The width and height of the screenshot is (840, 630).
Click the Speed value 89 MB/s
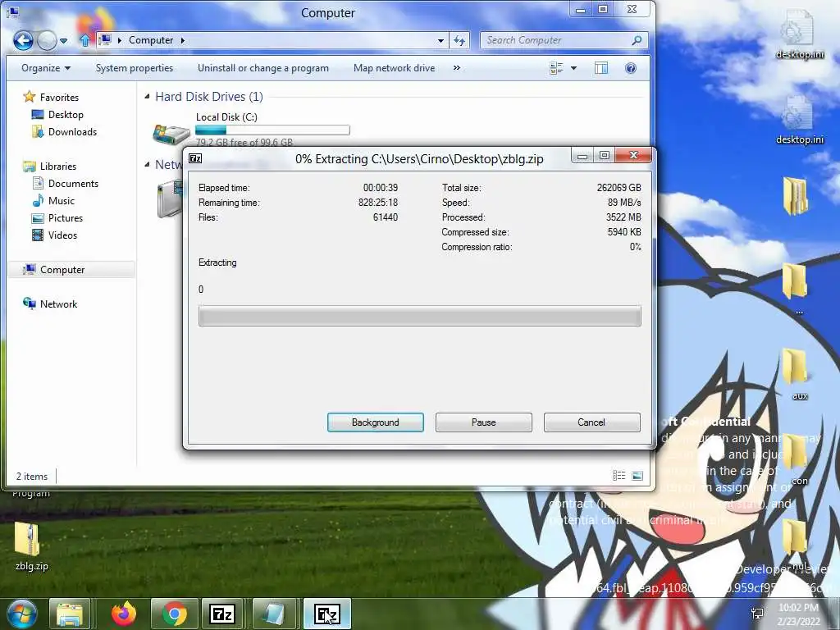tap(624, 203)
